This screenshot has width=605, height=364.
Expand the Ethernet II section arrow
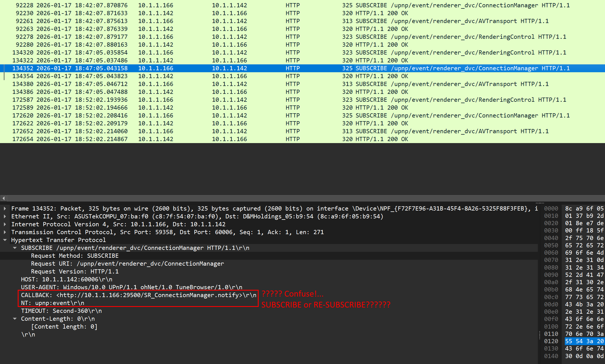point(5,216)
